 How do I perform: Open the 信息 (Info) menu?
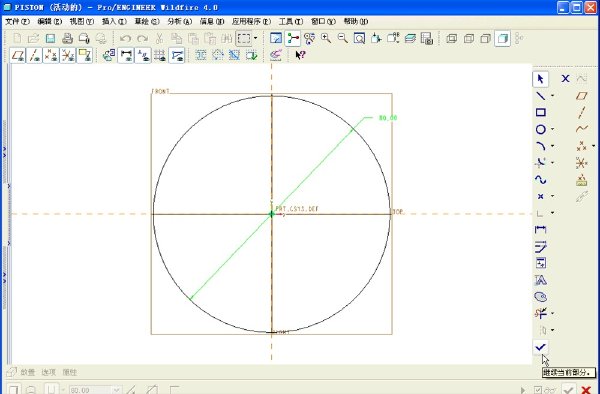tap(212, 21)
